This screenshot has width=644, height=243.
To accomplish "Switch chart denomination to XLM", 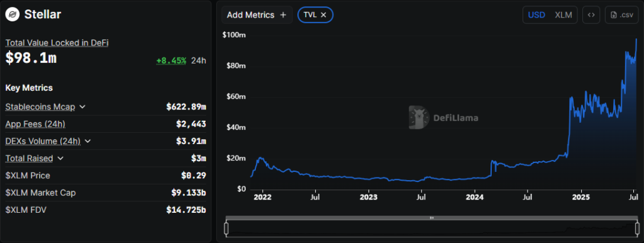I will coord(563,15).
